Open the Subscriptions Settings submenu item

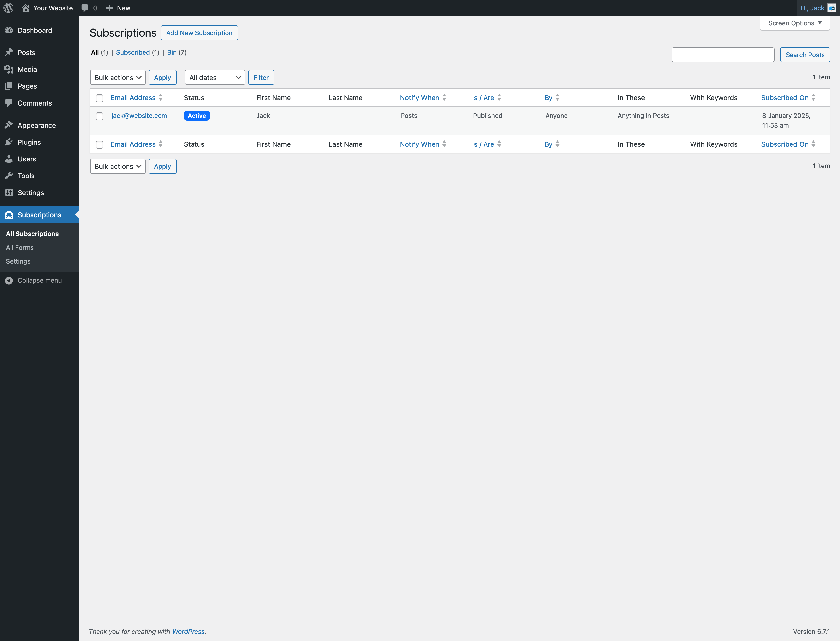[x=18, y=261]
